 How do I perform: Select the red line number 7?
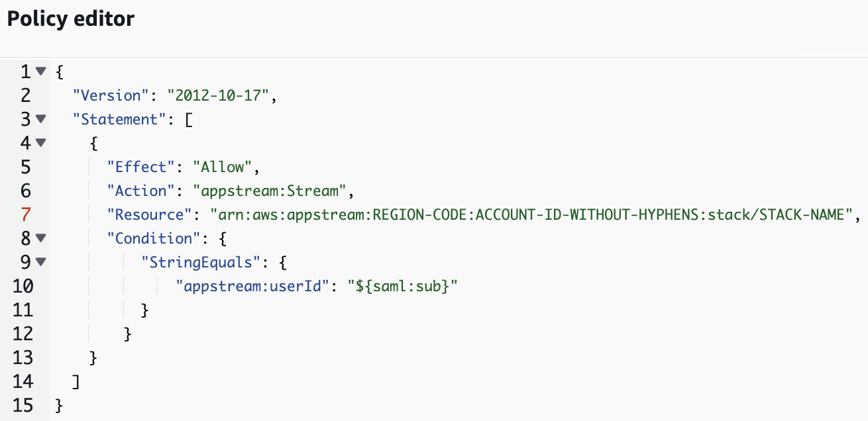click(25, 214)
